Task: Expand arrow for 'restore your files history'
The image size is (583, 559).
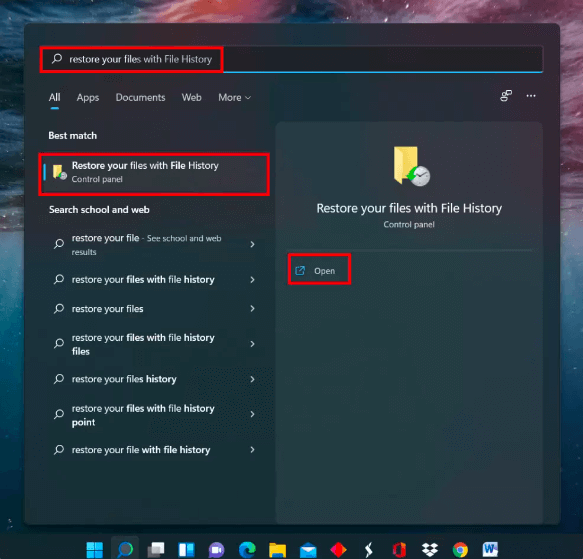Action: point(252,379)
